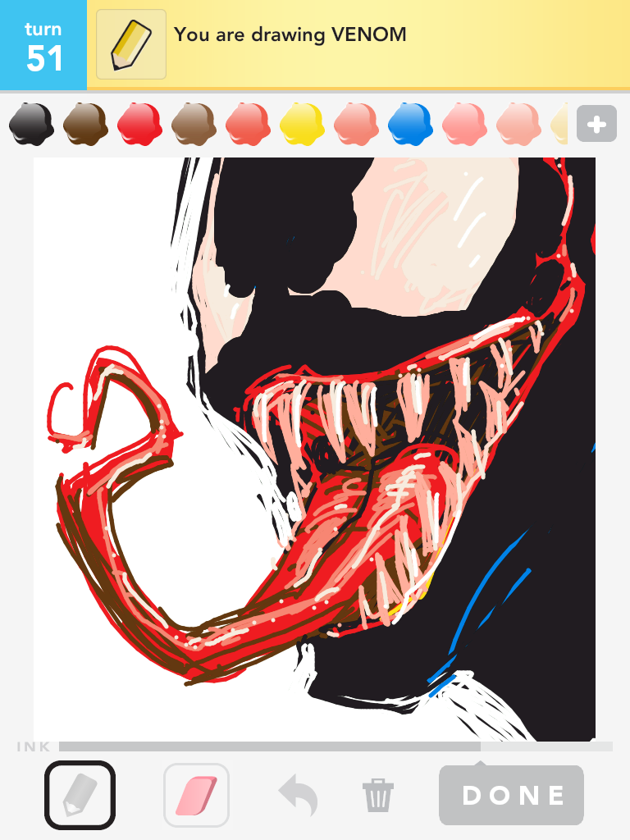Select the pencil drawing tool
Image resolution: width=630 pixels, height=840 pixels.
click(x=80, y=794)
